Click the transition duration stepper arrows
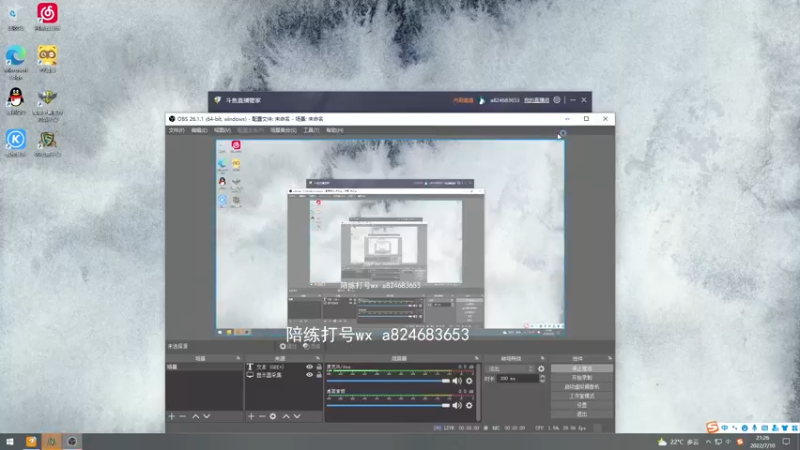This screenshot has height=450, width=800. 542,379
